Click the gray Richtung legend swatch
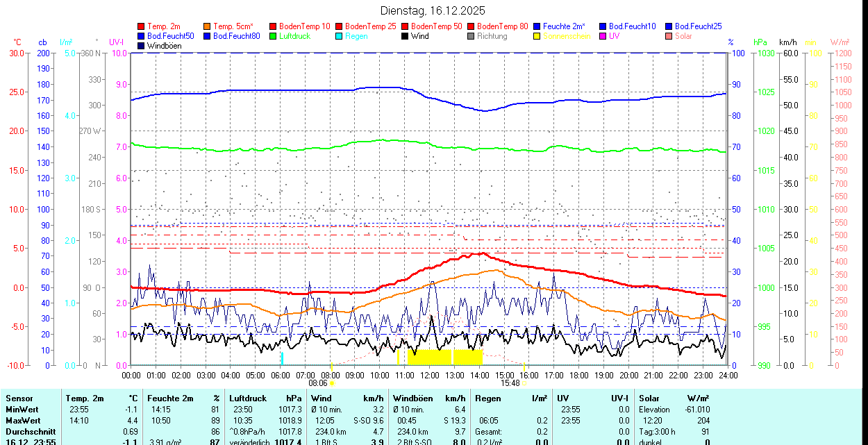 [471, 36]
